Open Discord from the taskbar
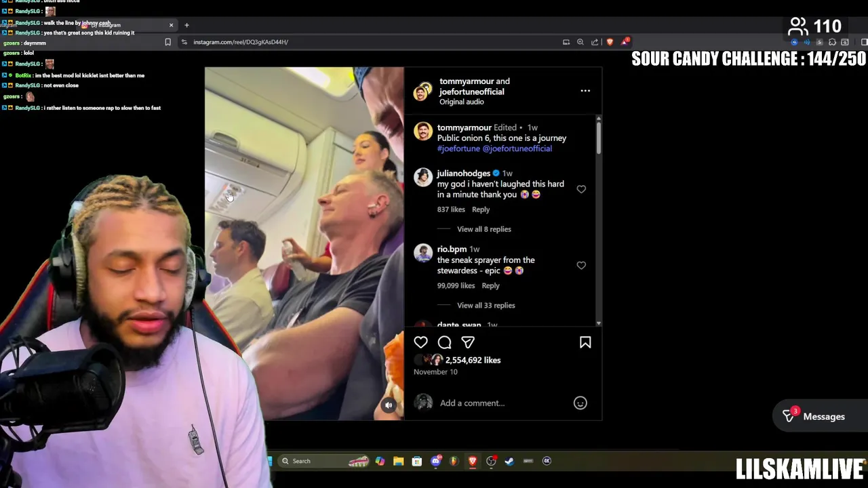 [x=436, y=461]
